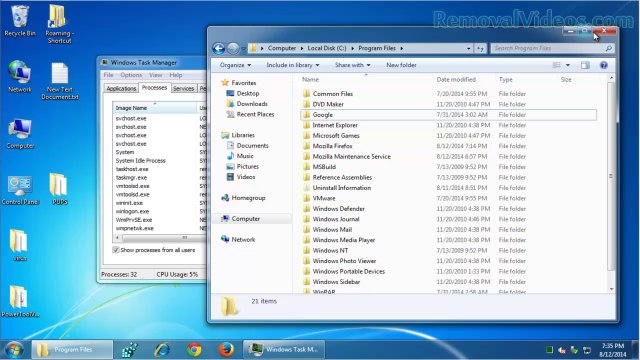Select System Idle Process row

(x=160, y=161)
